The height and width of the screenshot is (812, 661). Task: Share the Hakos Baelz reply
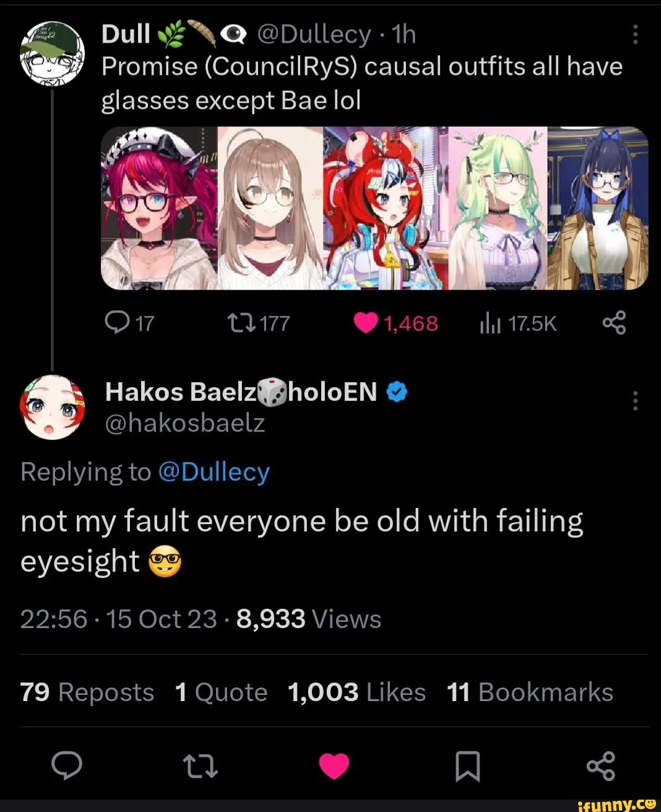(600, 766)
